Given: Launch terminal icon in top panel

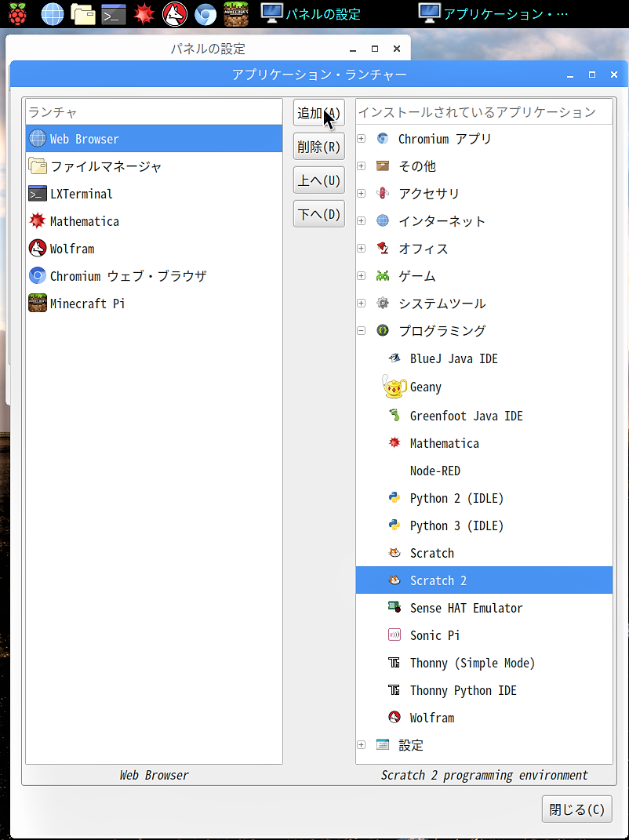Looking at the screenshot, I should point(114,14).
